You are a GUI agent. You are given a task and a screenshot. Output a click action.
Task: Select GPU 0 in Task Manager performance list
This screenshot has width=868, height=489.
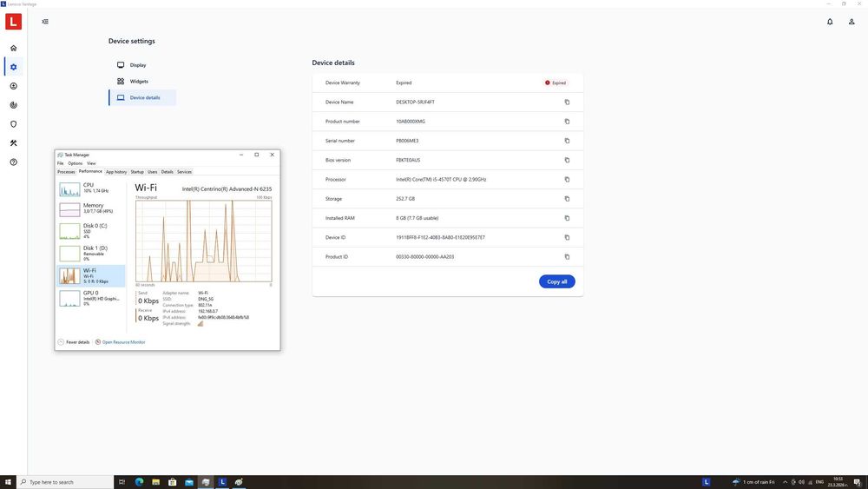pyautogui.click(x=91, y=298)
